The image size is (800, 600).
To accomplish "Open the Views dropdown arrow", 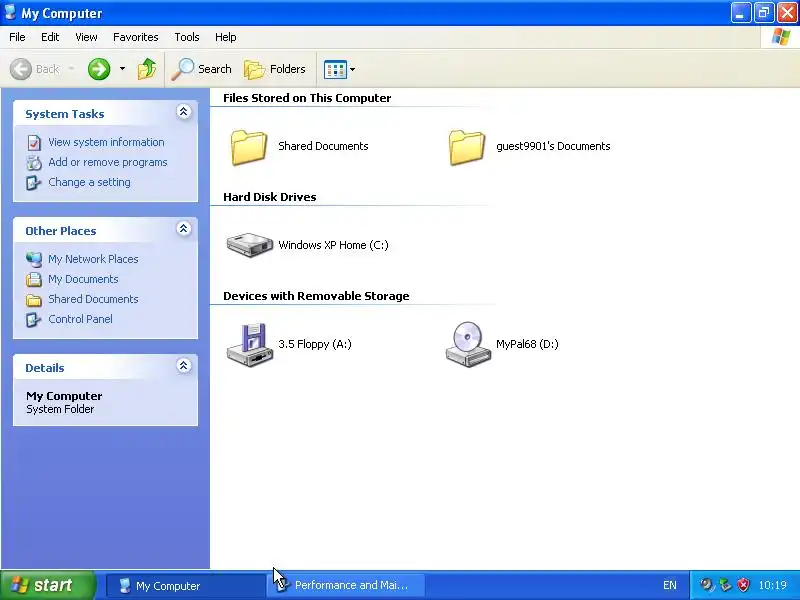I will click(353, 69).
